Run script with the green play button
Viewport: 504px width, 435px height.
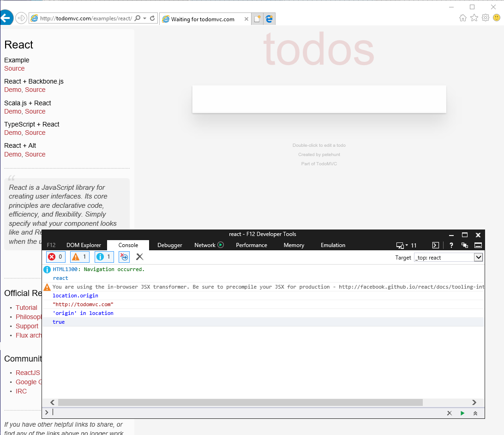coord(462,413)
